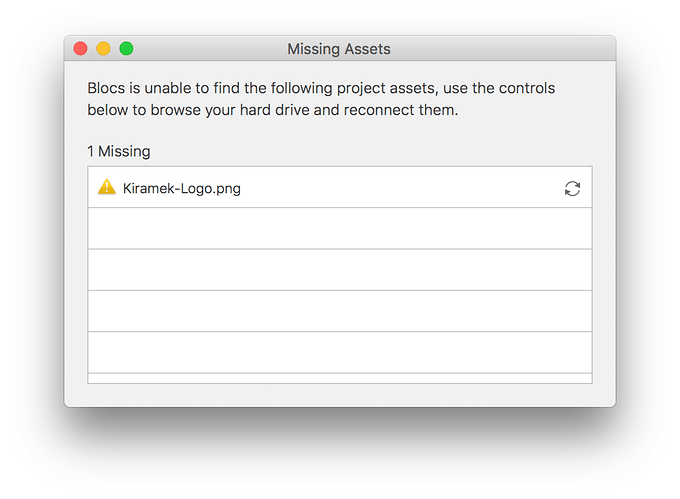The width and height of the screenshot is (680, 499).
Task: Click the "1 Missing" count label
Action: coord(119,152)
